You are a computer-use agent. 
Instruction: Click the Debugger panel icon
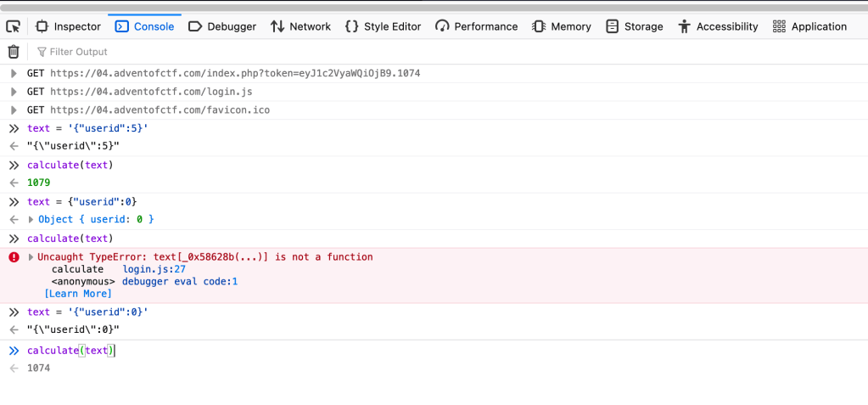[x=194, y=26]
